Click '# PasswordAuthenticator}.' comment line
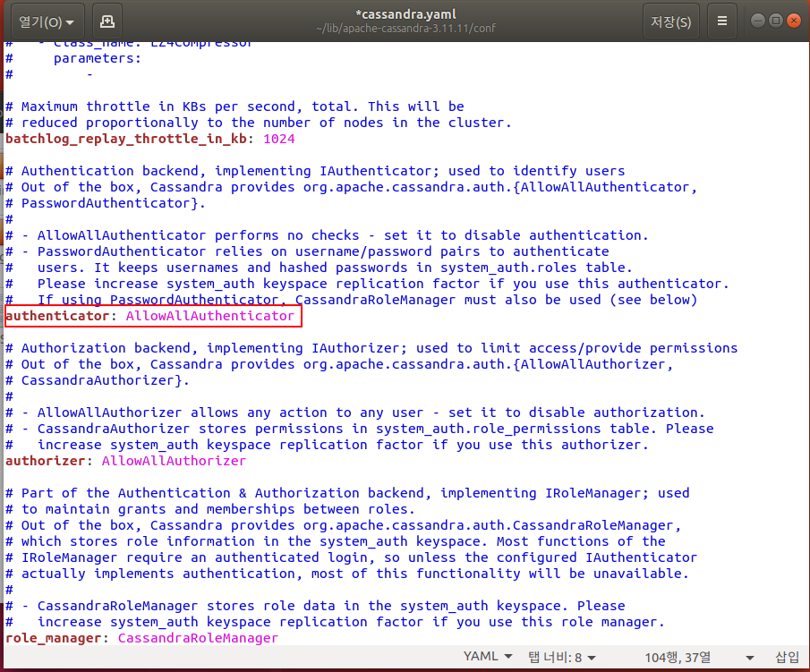This screenshot has height=672, width=810. pos(106,203)
